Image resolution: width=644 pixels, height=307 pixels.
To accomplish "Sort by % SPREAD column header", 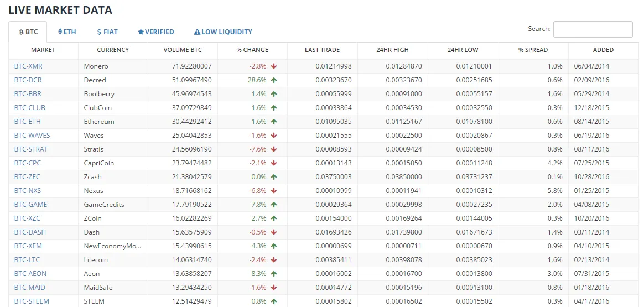I will pos(533,50).
